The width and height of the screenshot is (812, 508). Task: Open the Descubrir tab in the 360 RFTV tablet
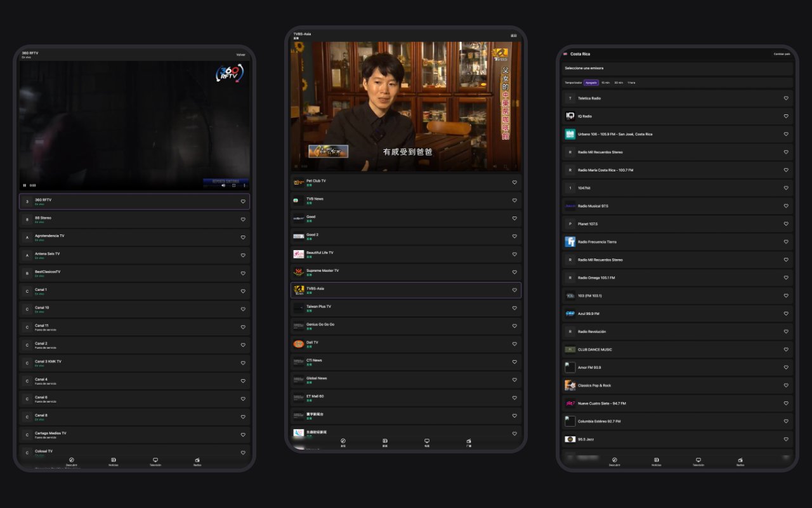pos(72,462)
